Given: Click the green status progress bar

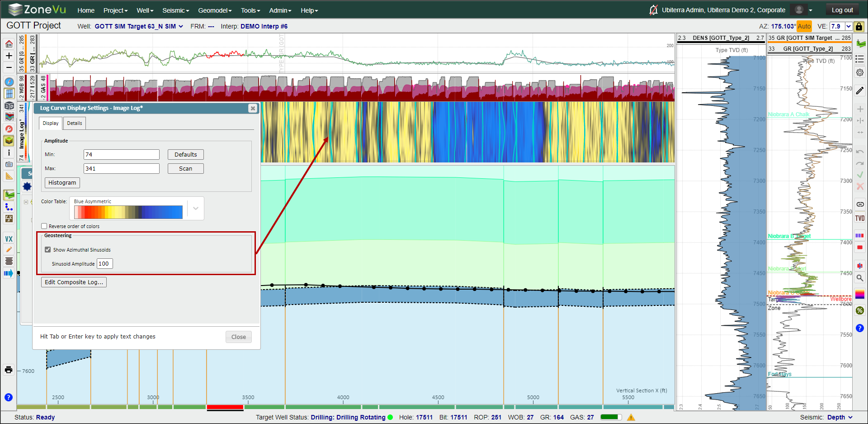Looking at the screenshot, I should [610, 417].
